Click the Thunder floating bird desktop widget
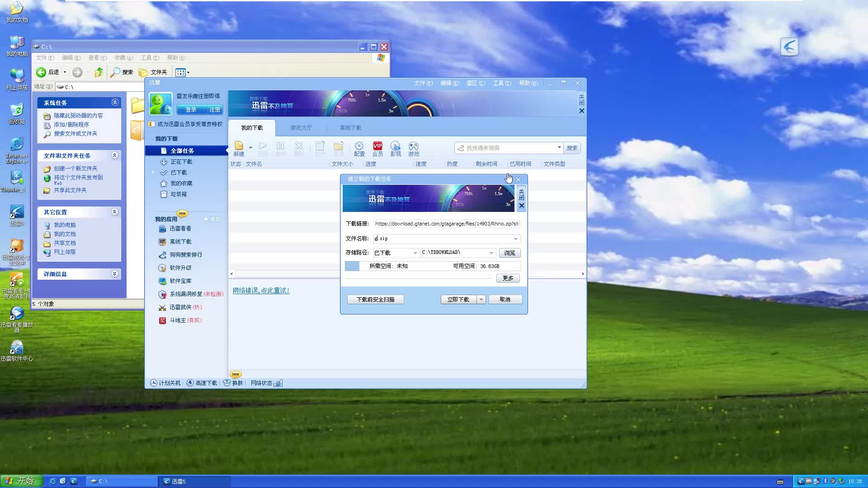This screenshot has width=868, height=488. click(789, 47)
